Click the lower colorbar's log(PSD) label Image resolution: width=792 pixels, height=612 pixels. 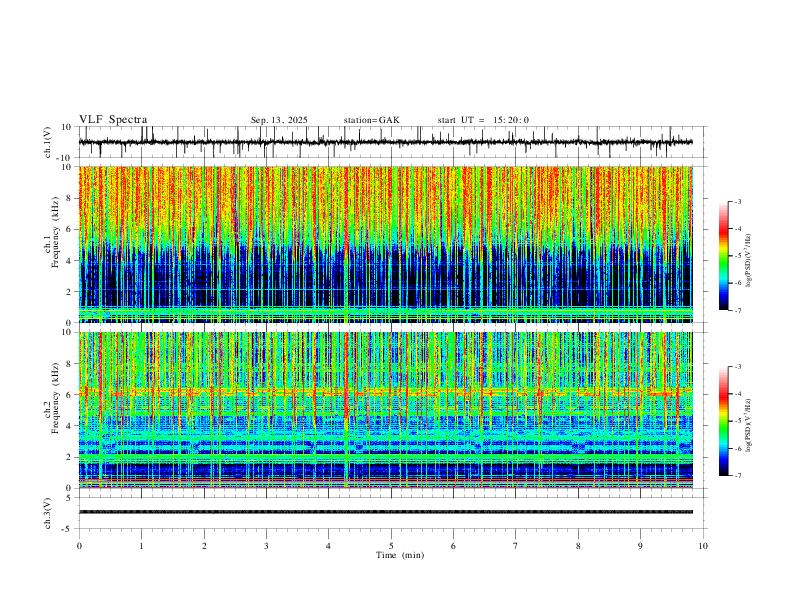point(749,426)
